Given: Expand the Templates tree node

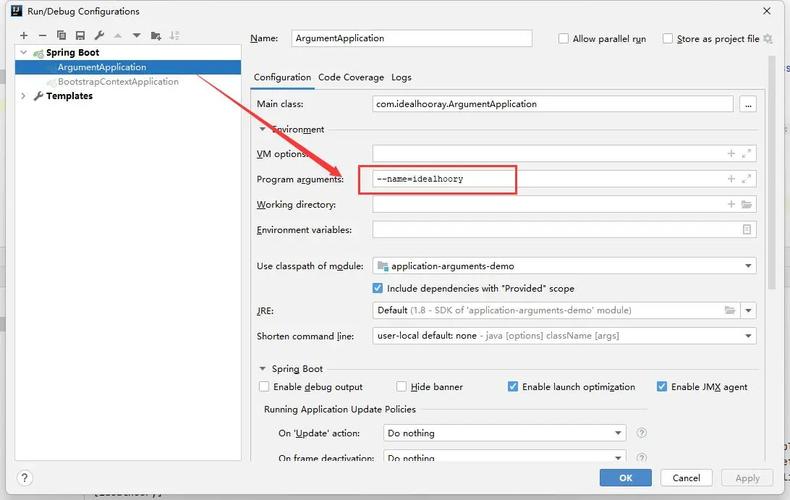Looking at the screenshot, I should pos(23,96).
